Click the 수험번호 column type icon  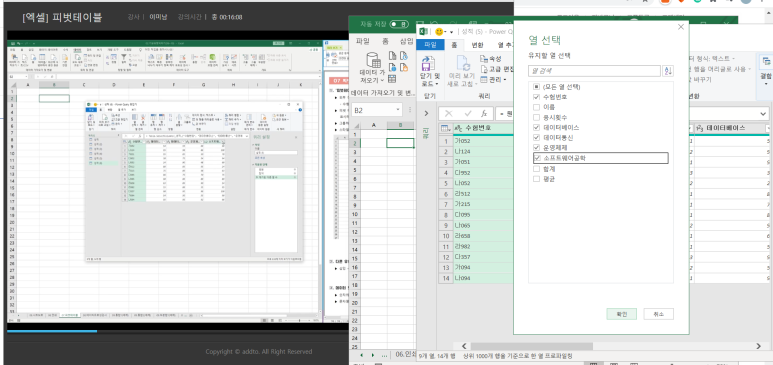click(x=458, y=128)
